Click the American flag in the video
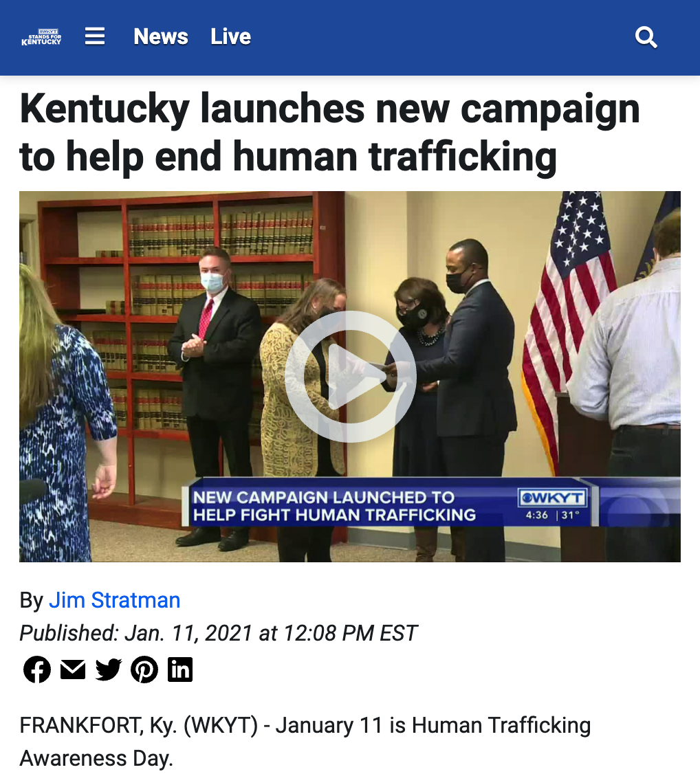Viewport: 700px width, 774px height. [570, 331]
